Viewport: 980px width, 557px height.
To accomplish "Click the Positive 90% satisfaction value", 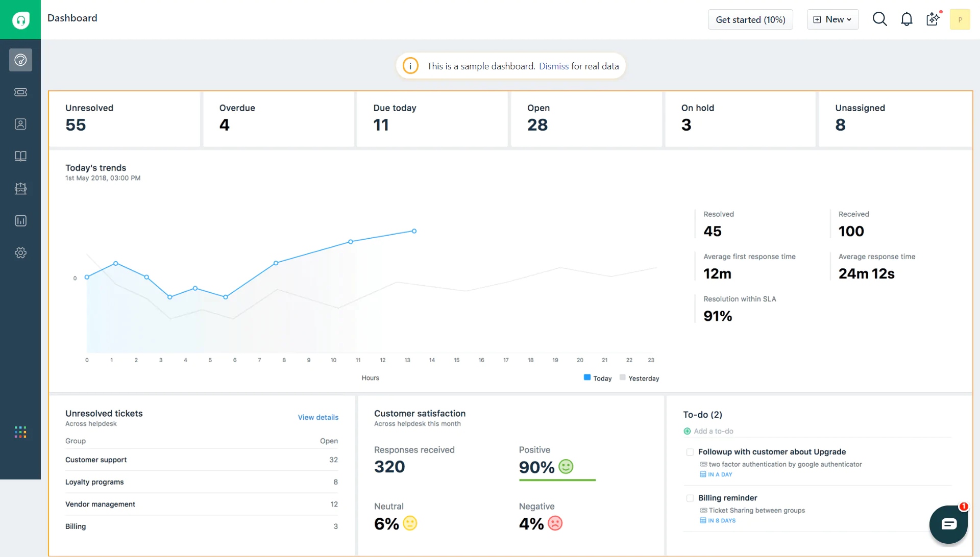I will (x=536, y=467).
